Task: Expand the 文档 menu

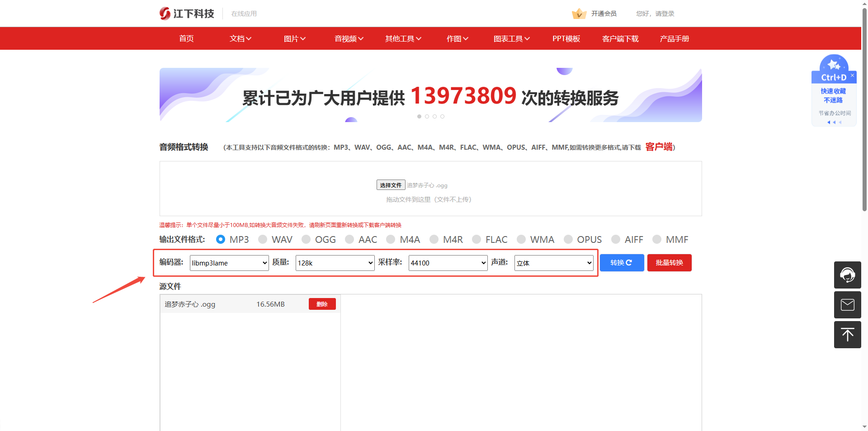Action: click(241, 39)
